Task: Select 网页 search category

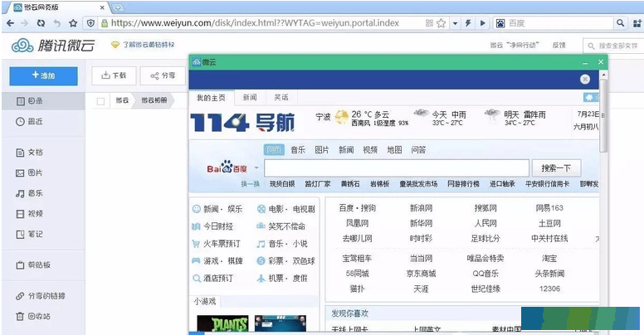Action: coord(274,150)
